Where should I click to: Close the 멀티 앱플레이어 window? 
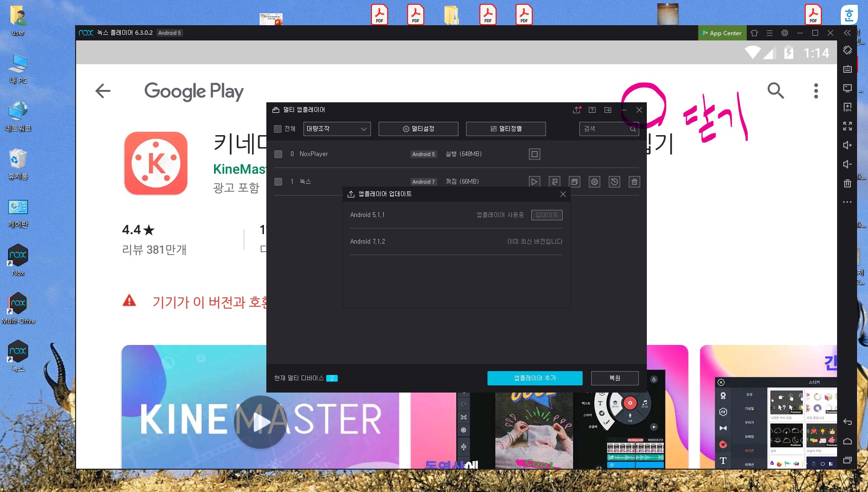pyautogui.click(x=639, y=110)
